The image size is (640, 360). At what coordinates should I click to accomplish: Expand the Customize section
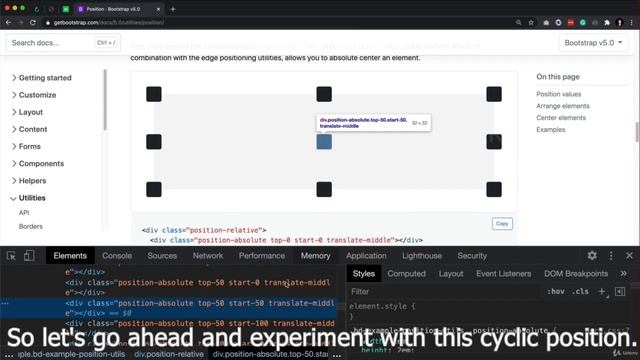pos(33,95)
